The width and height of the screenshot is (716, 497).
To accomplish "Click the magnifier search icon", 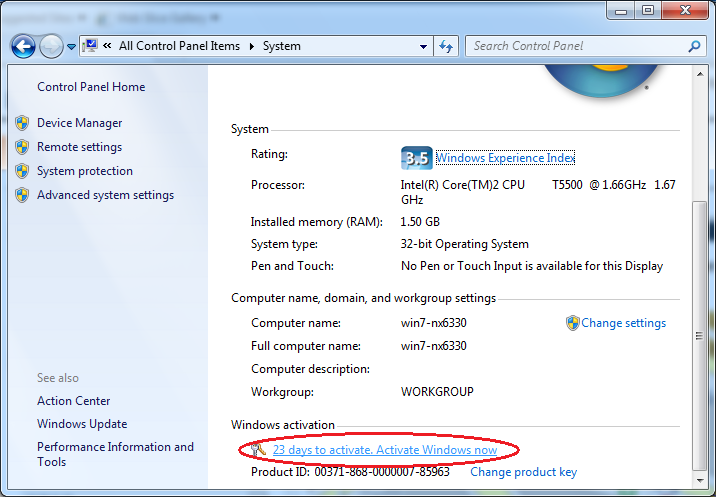I will (x=695, y=46).
